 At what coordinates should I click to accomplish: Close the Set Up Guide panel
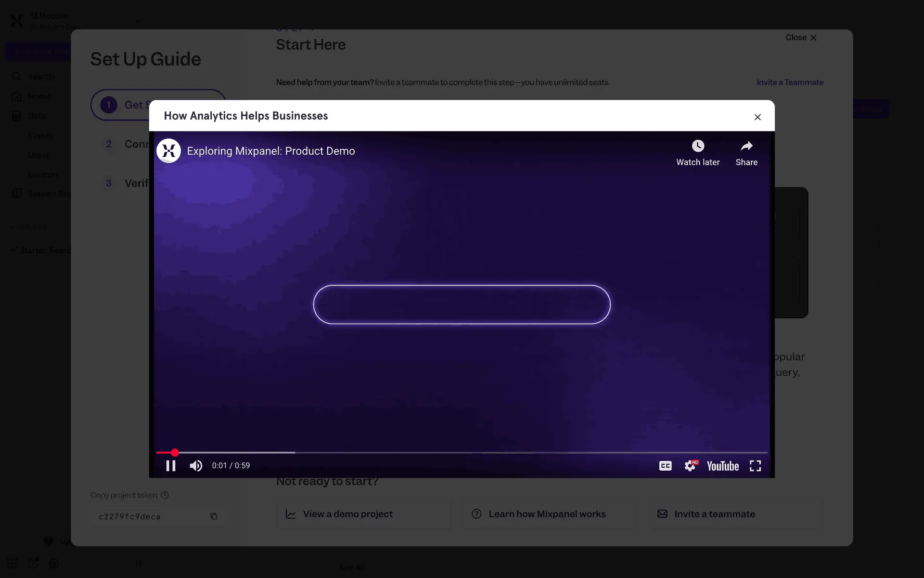[801, 38]
